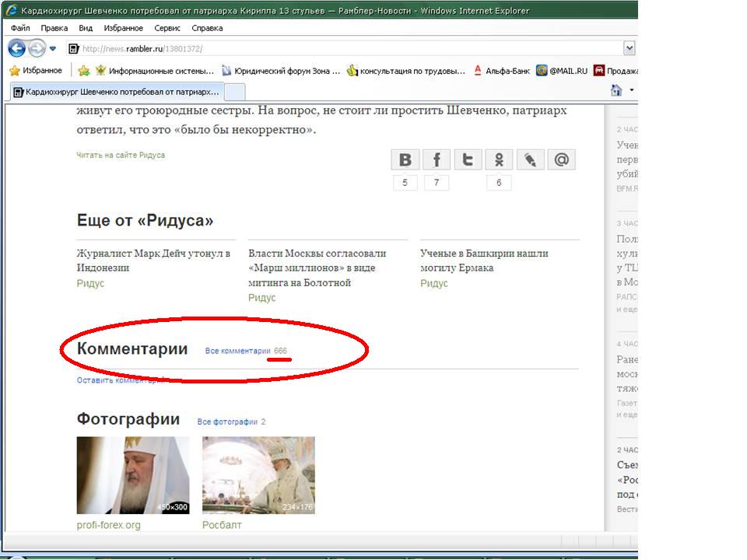Click the Оставить комментарий link
Screen dimensions: 747x560
pyautogui.click(x=120, y=380)
